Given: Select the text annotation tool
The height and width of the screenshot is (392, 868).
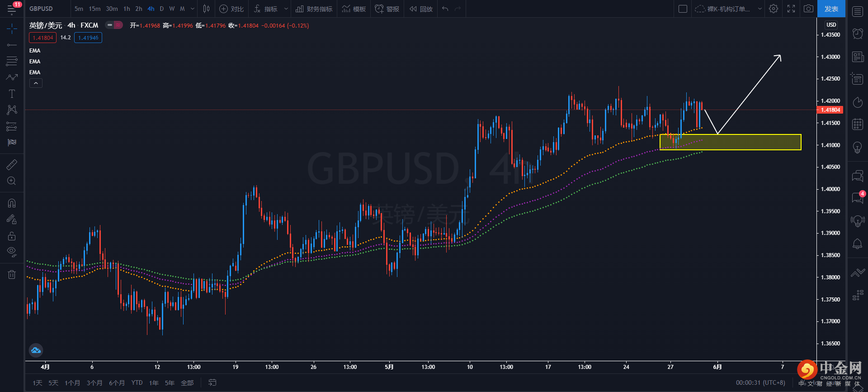Looking at the screenshot, I should click(x=12, y=94).
